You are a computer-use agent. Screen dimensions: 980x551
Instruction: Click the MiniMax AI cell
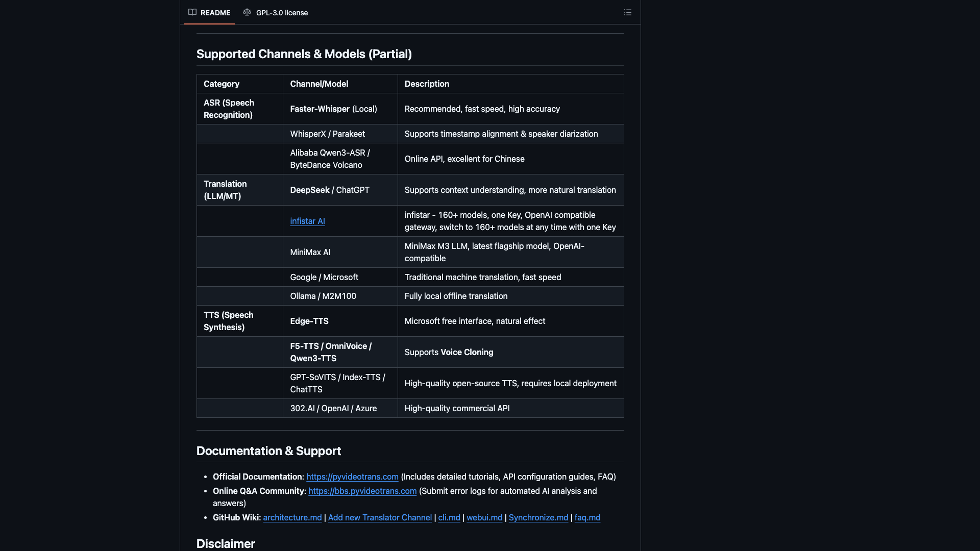[340, 252]
